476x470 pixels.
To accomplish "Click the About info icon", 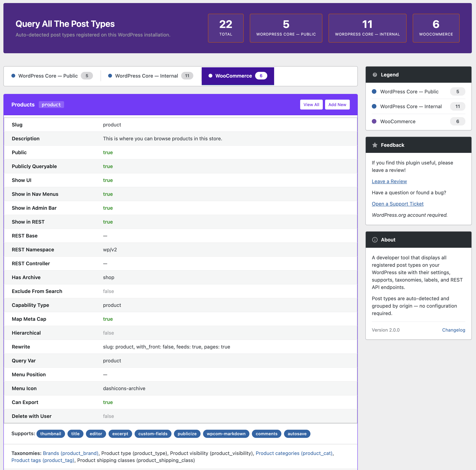I will [375, 240].
